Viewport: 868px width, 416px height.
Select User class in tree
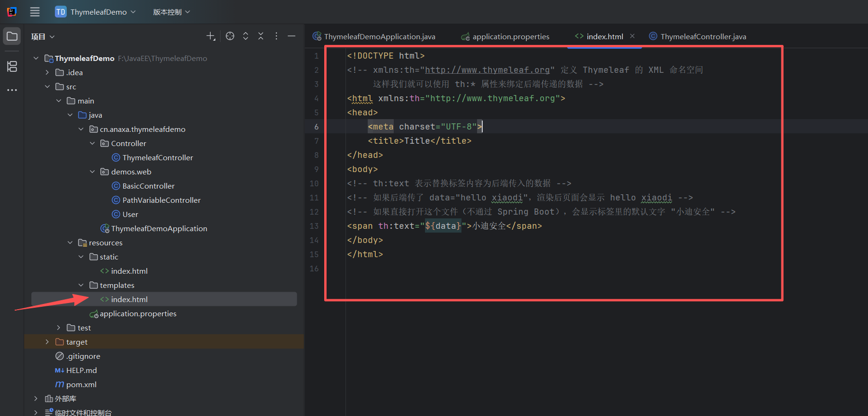[130, 214]
